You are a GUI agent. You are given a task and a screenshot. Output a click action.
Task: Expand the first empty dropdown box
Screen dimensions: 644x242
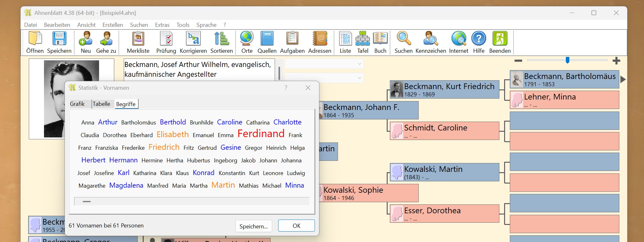pyautogui.click(x=359, y=64)
